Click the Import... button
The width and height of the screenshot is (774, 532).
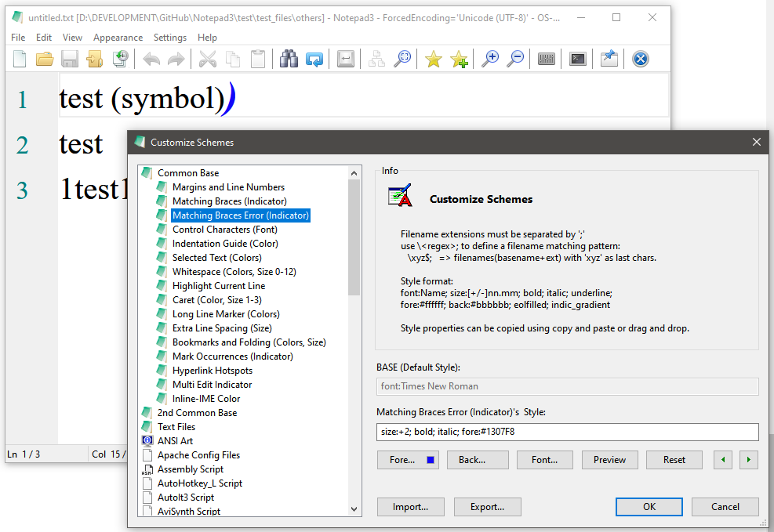411,507
